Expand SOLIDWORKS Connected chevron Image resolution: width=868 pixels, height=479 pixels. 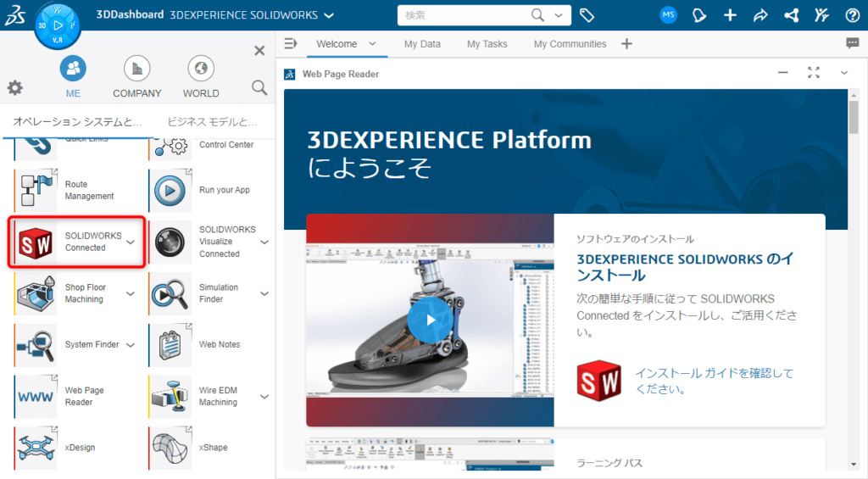pos(131,242)
